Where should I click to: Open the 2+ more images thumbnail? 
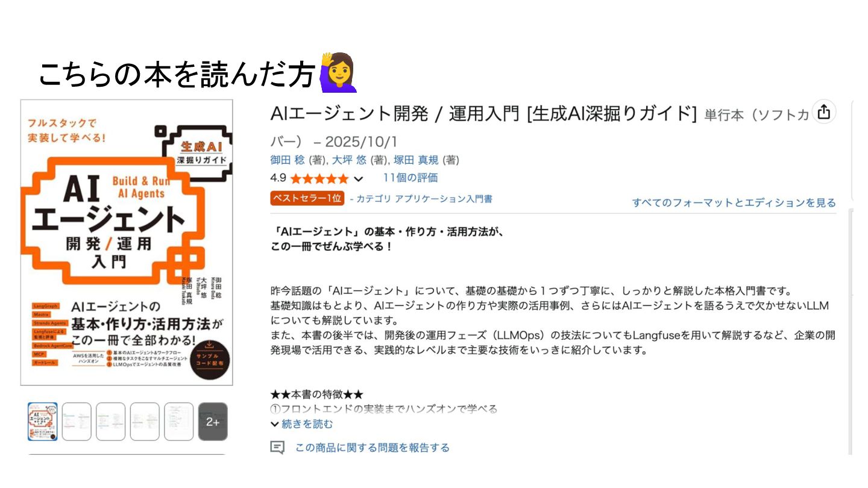[x=213, y=422]
